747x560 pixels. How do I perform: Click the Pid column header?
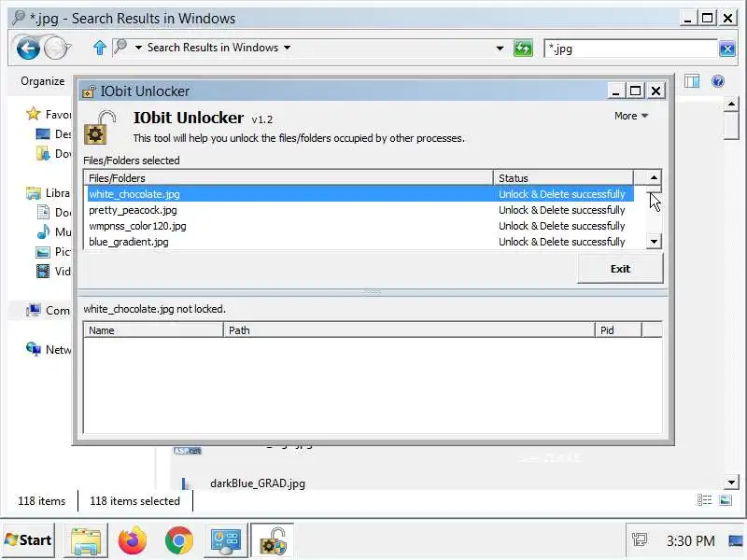point(618,330)
